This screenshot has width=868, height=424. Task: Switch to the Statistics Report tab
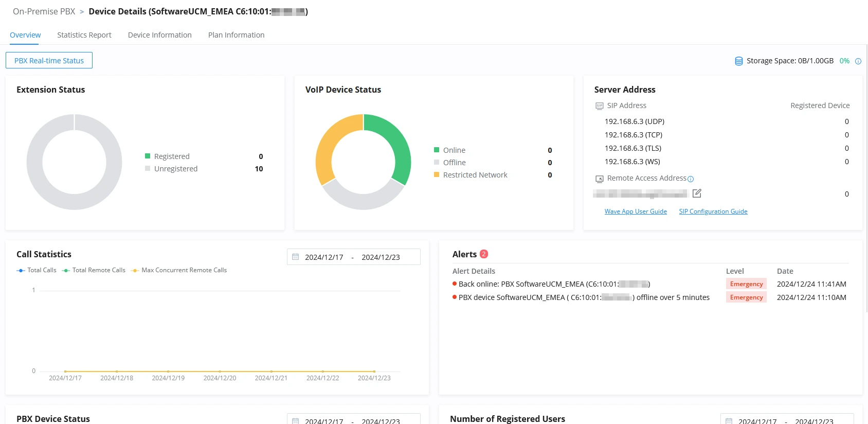tap(84, 35)
